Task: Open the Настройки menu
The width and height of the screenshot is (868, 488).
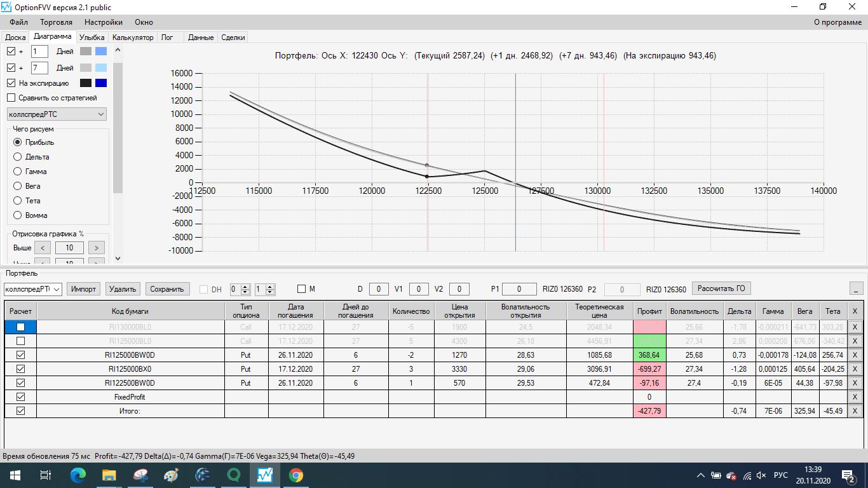Action: [x=104, y=22]
